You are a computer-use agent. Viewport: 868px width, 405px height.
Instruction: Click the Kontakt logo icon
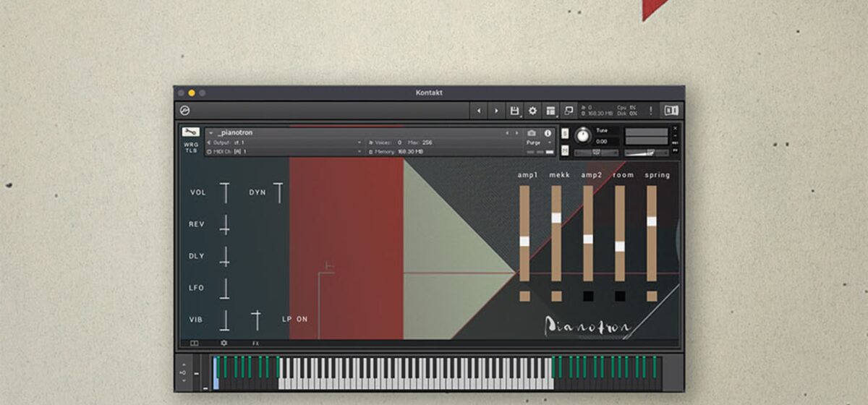pyautogui.click(x=185, y=111)
